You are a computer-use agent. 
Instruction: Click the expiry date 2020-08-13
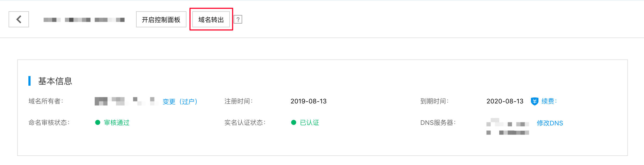click(505, 101)
